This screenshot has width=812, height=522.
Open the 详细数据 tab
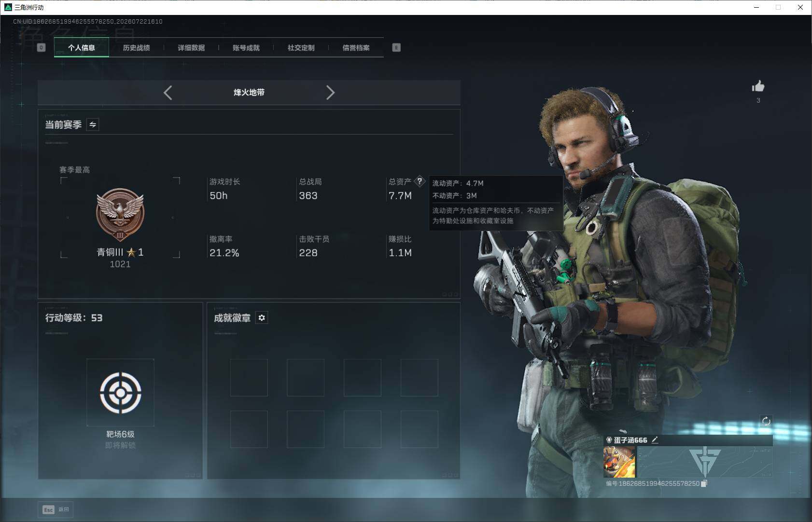click(x=191, y=48)
